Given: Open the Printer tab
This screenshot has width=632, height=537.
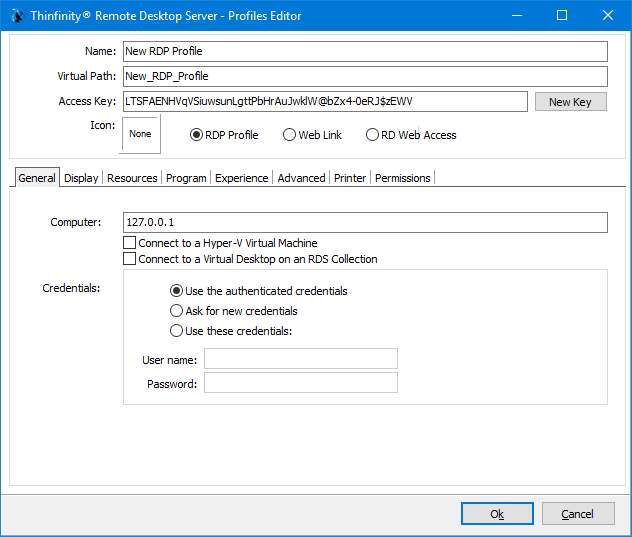Looking at the screenshot, I should click(350, 178).
